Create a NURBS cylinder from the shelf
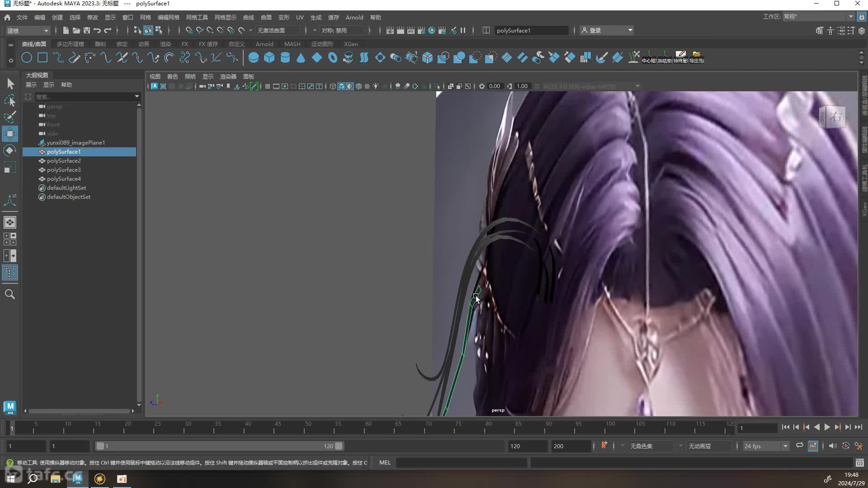The height and width of the screenshot is (488, 868). click(285, 58)
